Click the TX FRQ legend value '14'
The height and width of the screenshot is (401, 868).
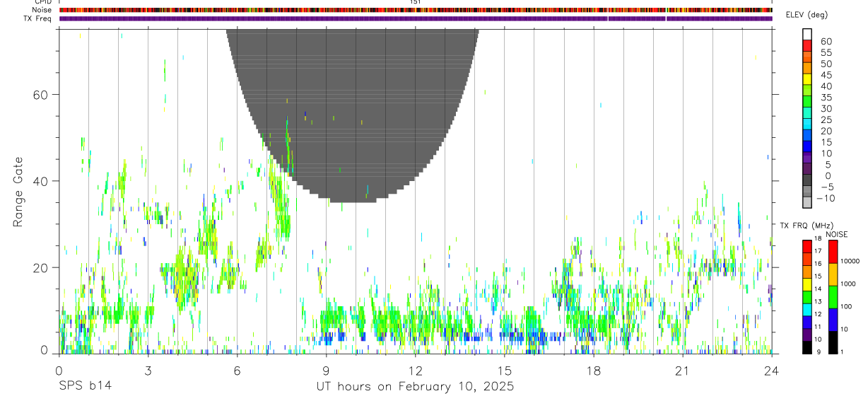pos(818,289)
